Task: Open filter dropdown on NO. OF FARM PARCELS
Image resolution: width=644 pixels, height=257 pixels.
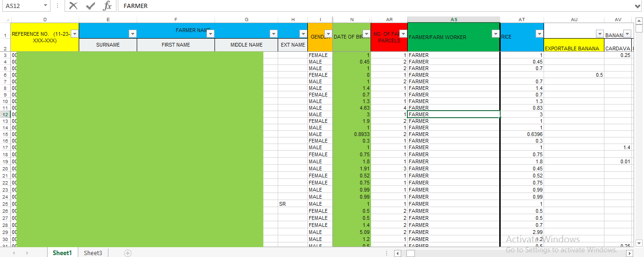Action: (x=403, y=34)
